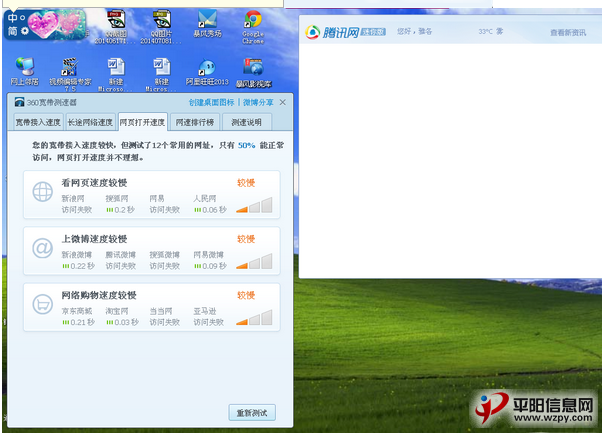Click the 看网页速度较慢 heading
603x433 pixels.
point(94,183)
